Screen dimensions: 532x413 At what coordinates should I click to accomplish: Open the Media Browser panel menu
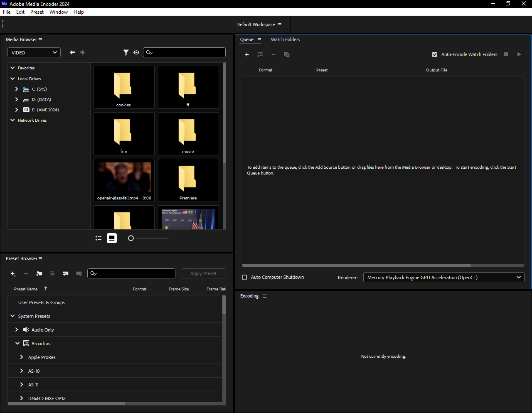click(x=40, y=40)
